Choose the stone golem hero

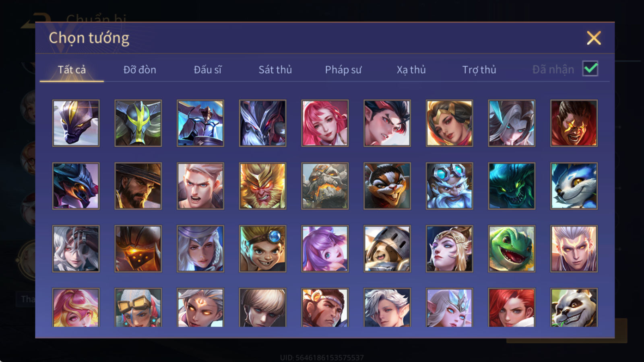coord(325,186)
